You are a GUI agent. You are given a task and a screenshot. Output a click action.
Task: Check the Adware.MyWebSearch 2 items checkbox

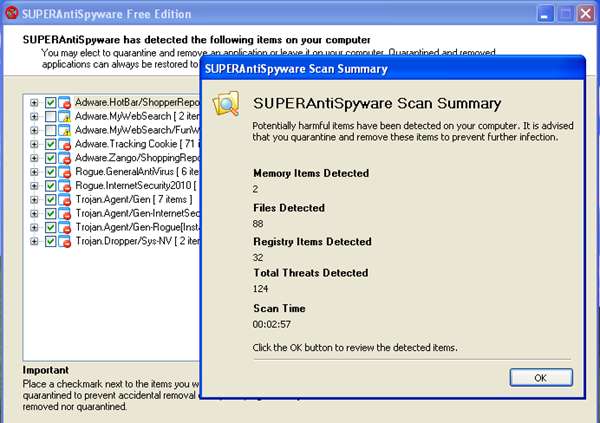click(x=51, y=116)
